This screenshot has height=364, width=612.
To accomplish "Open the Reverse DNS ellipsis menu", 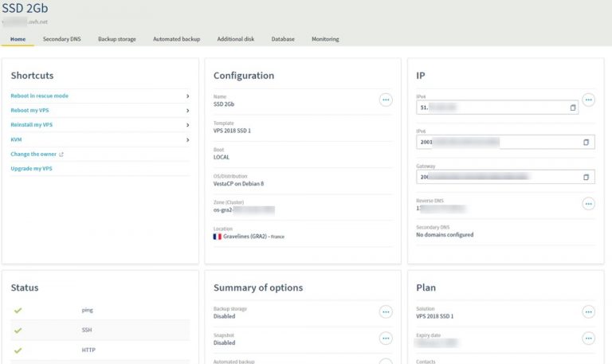I will point(589,204).
